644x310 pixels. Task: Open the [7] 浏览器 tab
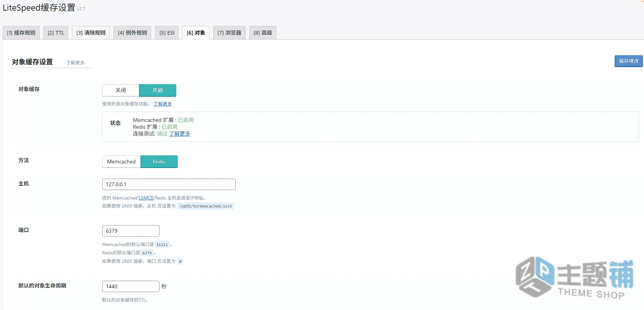point(229,33)
